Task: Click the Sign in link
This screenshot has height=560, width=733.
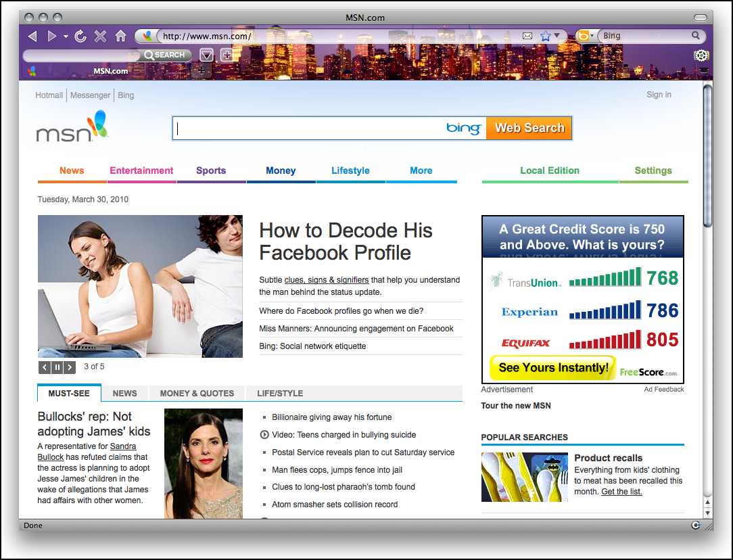Action: [x=659, y=95]
